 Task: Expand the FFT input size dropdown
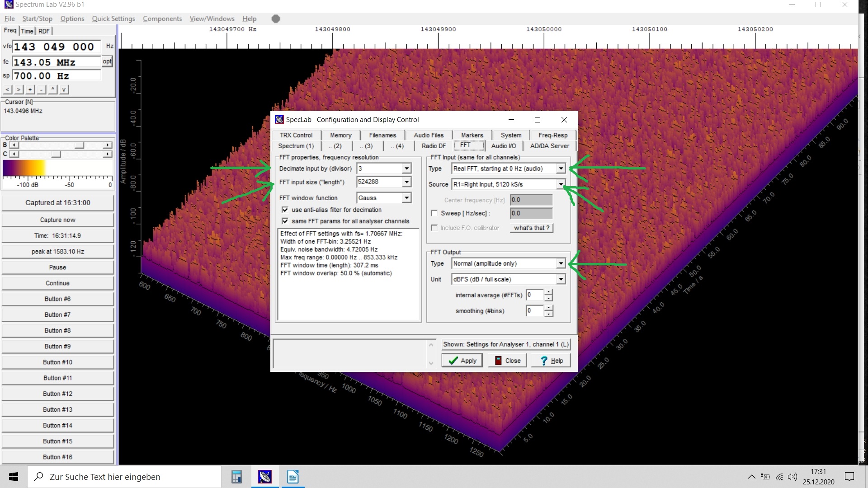pyautogui.click(x=406, y=182)
